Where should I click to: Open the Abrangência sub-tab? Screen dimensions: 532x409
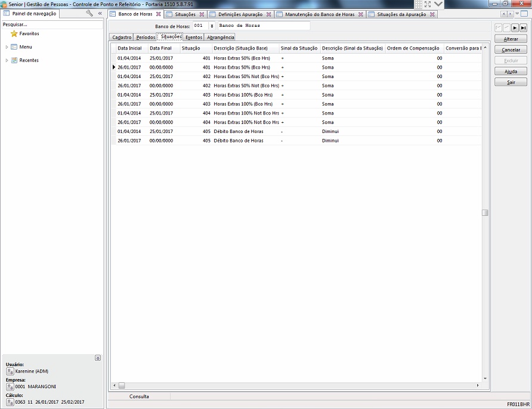[x=220, y=37]
